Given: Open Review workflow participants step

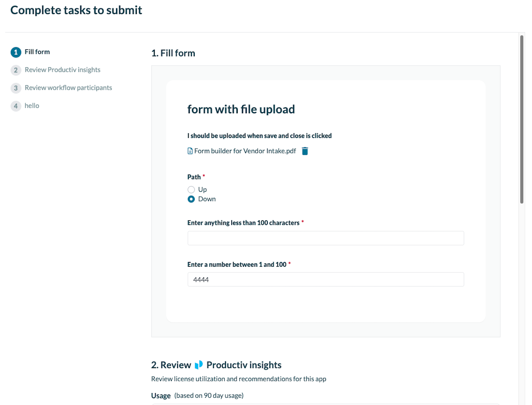Looking at the screenshot, I should (x=68, y=88).
